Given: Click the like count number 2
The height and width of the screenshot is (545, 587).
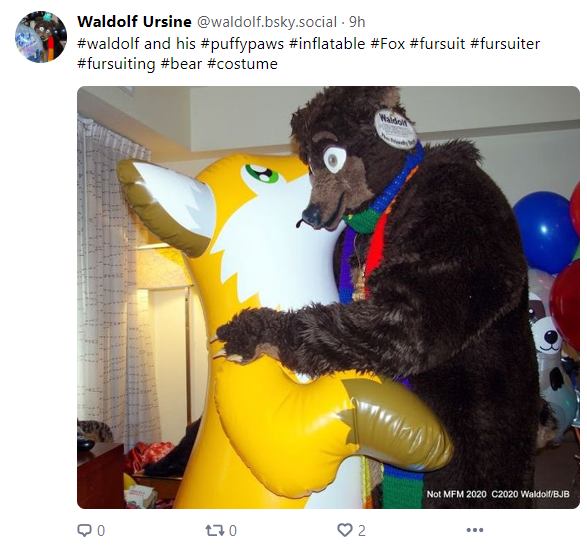Looking at the screenshot, I should (361, 530).
